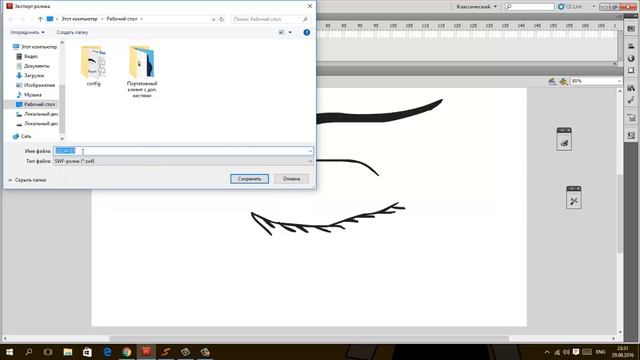
Task: Open the Motion Presets icon in dock
Action: click(x=631, y=100)
